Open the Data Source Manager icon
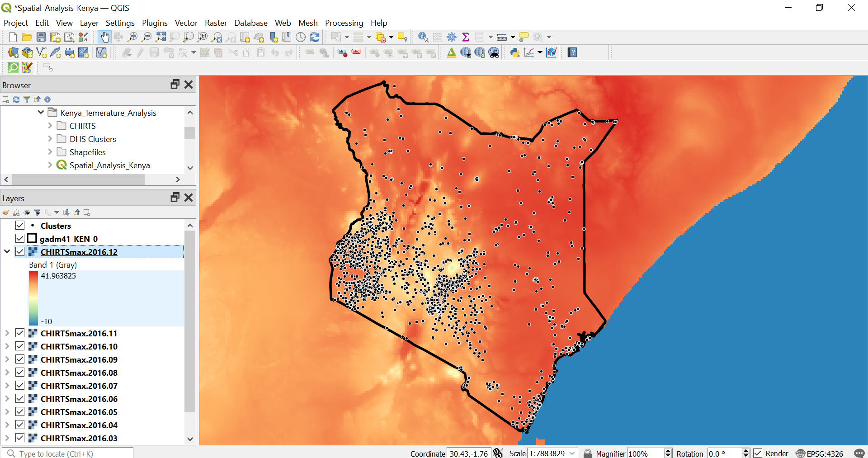Screen dimensions: 868x458 pyautogui.click(x=13, y=52)
